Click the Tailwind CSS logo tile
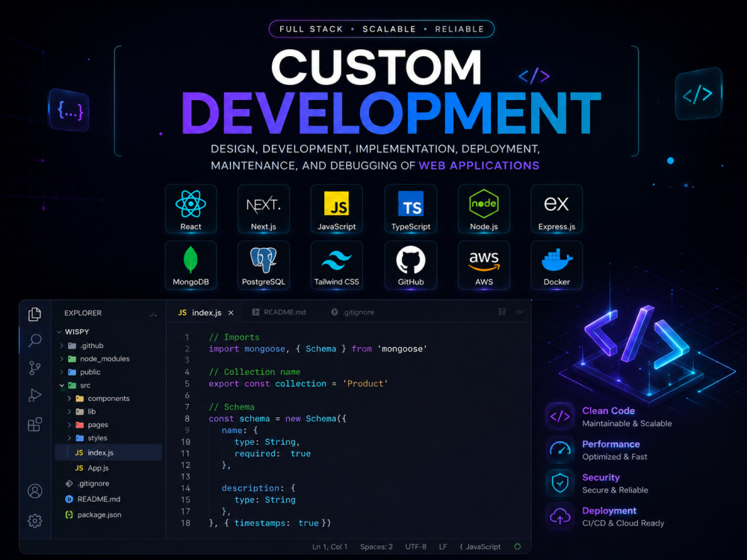Image resolution: width=747 pixels, height=560 pixels. click(x=336, y=265)
